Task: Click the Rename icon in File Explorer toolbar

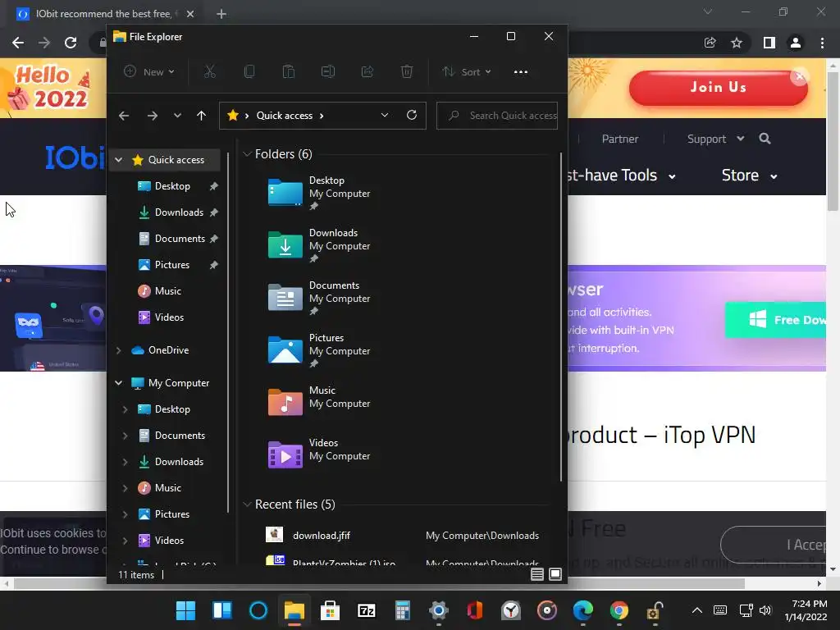Action: [328, 72]
